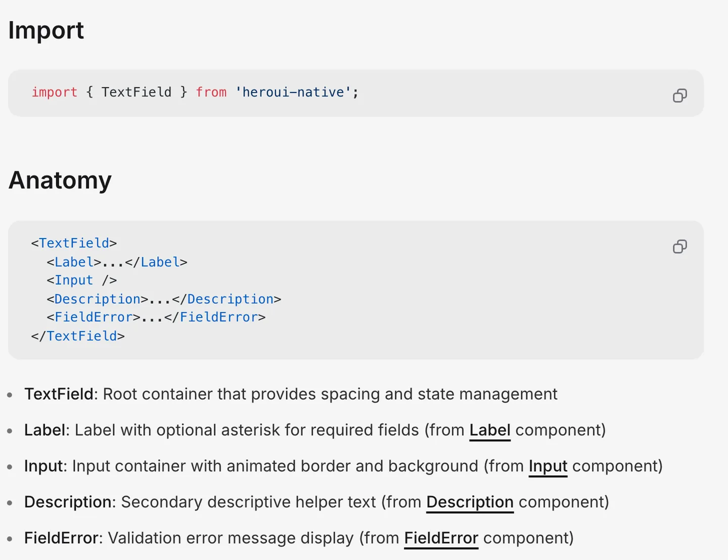Screen dimensions: 728x560
Task: Open the Label component link
Action: (x=490, y=430)
